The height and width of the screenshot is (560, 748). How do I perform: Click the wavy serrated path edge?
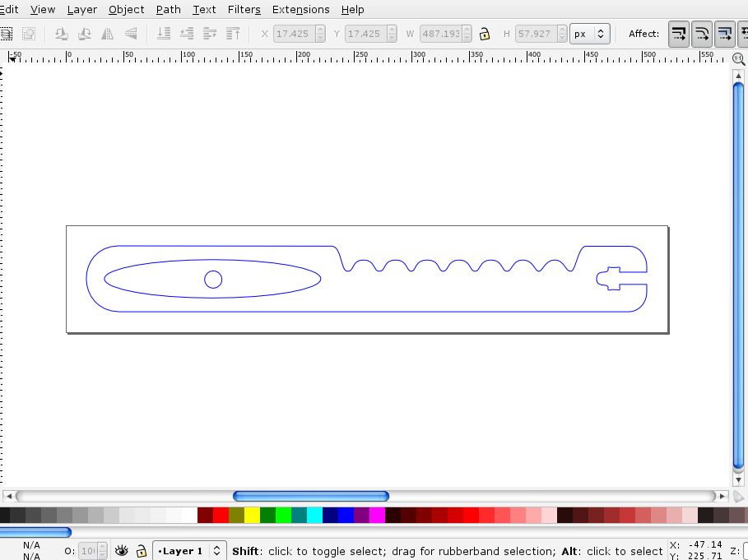pos(458,261)
